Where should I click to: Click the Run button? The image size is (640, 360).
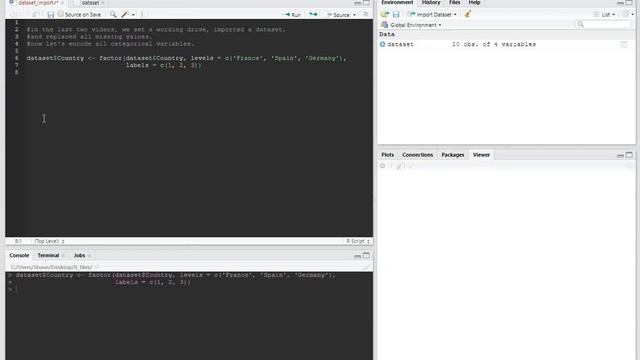[x=292, y=15]
